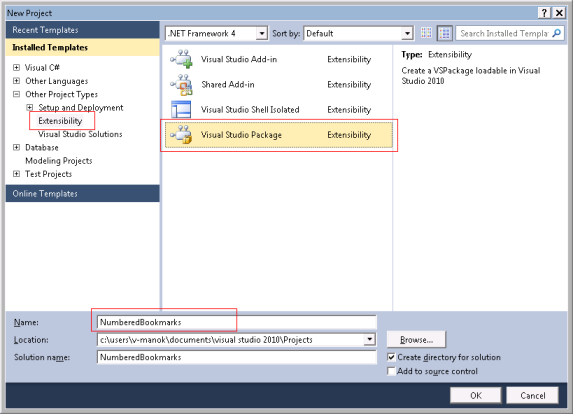
Task: Click the Visual Studio Package name text
Action: point(242,135)
